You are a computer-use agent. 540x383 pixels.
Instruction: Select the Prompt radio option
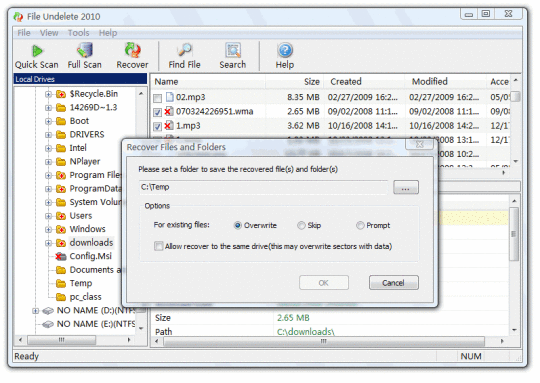click(x=360, y=226)
